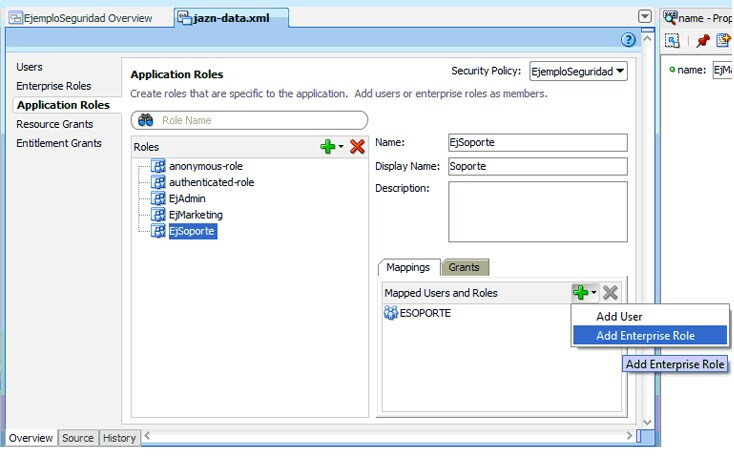Select the anonymous-role row
This screenshot has width=734, height=458.
click(206, 166)
